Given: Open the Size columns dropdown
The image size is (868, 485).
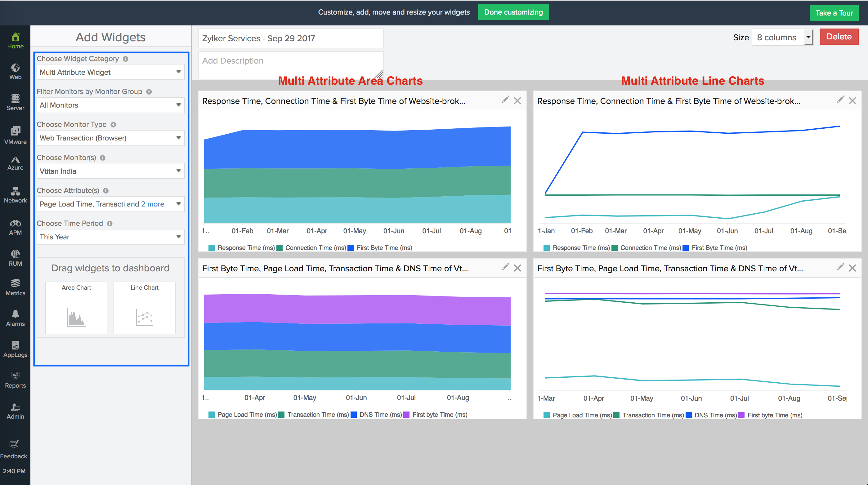Looking at the screenshot, I should 782,38.
